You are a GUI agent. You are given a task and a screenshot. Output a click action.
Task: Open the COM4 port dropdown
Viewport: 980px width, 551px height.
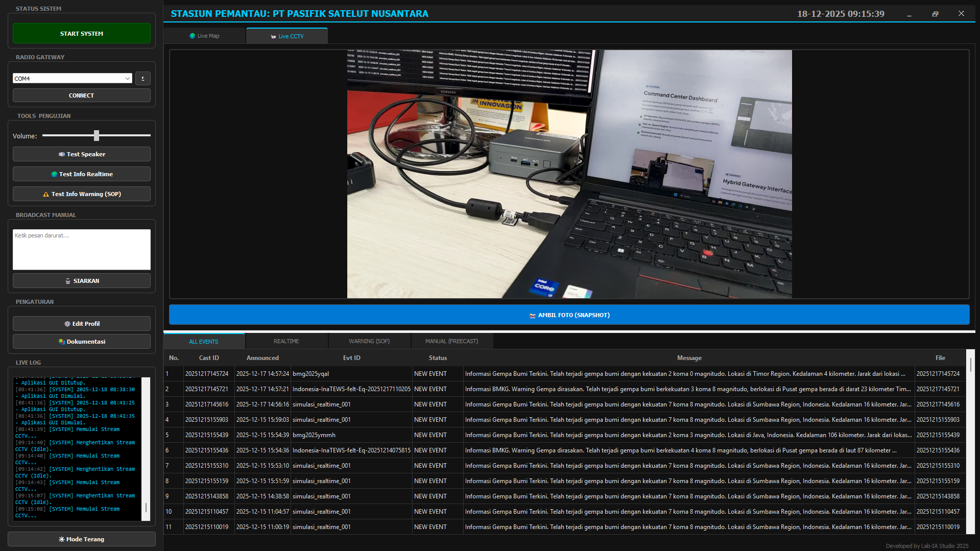(127, 78)
